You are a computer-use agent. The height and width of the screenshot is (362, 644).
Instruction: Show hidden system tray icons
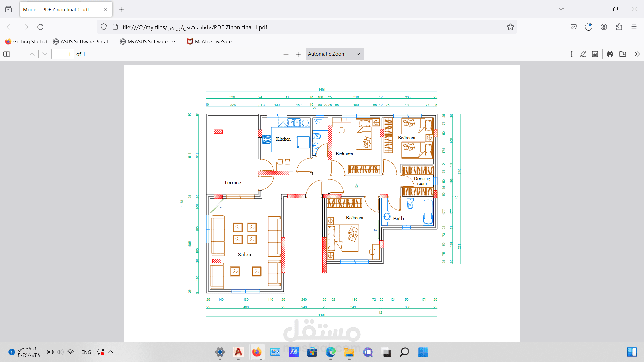(111, 352)
